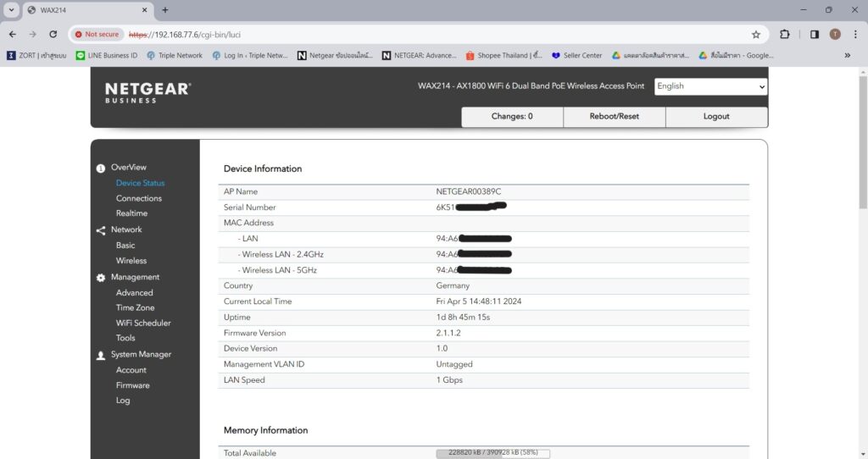Expand the hidden bookmarks overflow chevron
Image resolution: width=868 pixels, height=459 pixels.
(847, 55)
